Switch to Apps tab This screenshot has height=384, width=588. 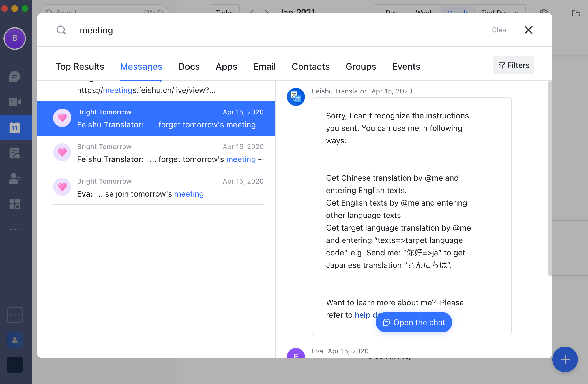pos(226,67)
